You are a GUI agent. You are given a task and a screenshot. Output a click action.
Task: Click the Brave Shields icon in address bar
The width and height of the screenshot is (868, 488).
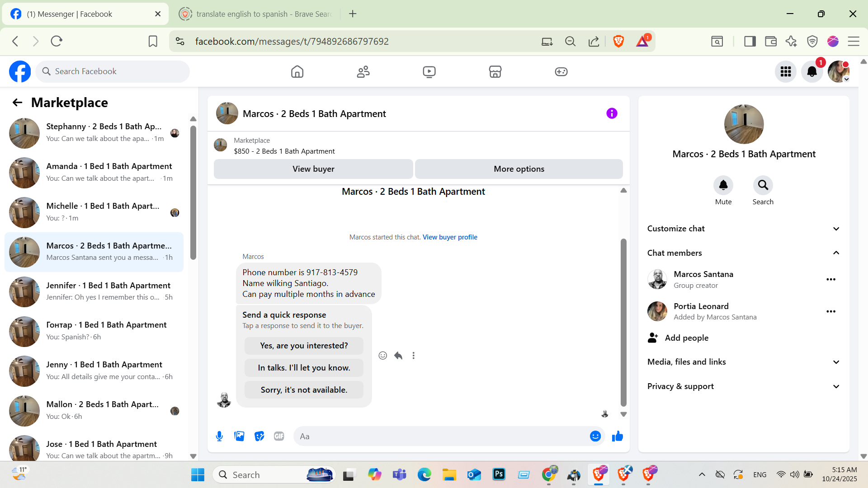point(618,42)
